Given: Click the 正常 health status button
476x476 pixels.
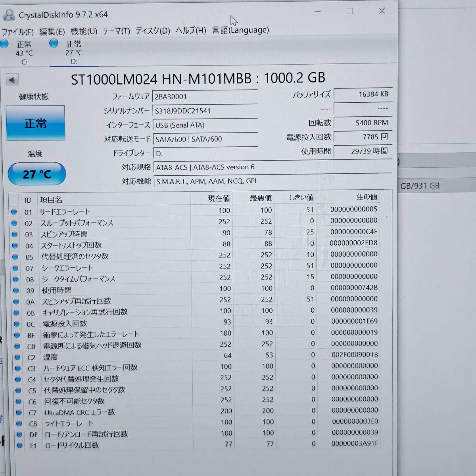Looking at the screenshot, I should [x=35, y=123].
